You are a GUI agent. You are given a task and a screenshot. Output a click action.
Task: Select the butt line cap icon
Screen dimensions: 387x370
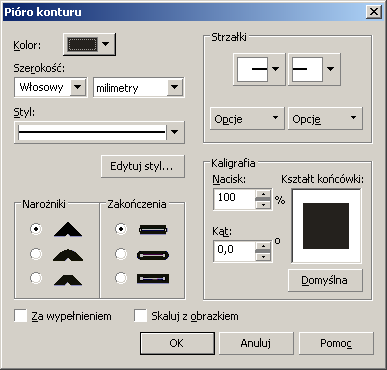[153, 229]
